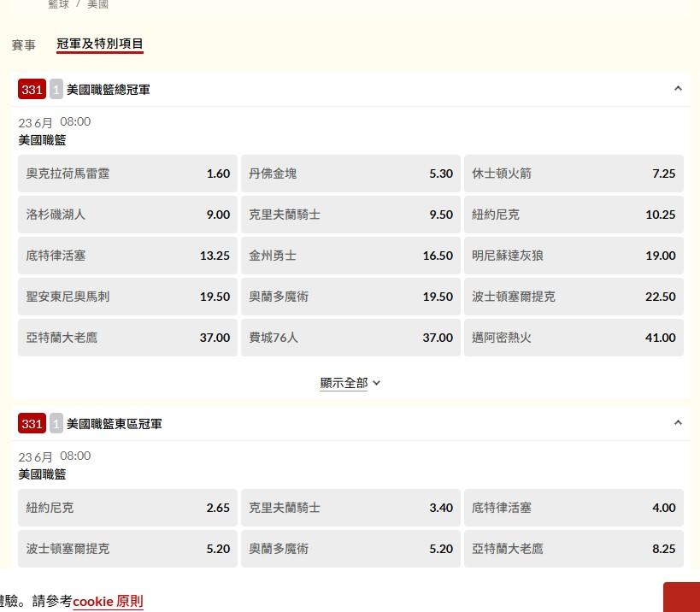Choose 奧蘭多魔術 at 5.20
The width and height of the screenshot is (700, 612).
pos(350,549)
